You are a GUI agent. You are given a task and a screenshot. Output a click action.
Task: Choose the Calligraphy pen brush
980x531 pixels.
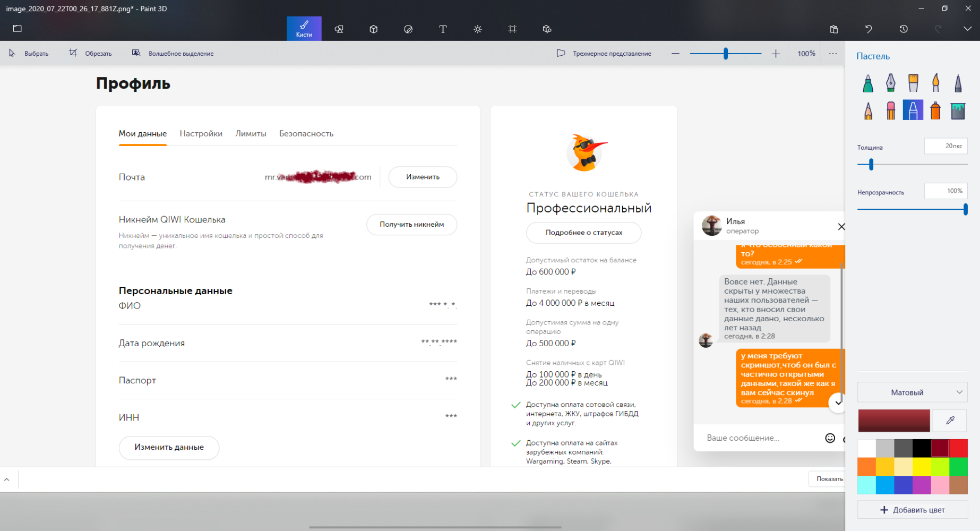point(890,83)
